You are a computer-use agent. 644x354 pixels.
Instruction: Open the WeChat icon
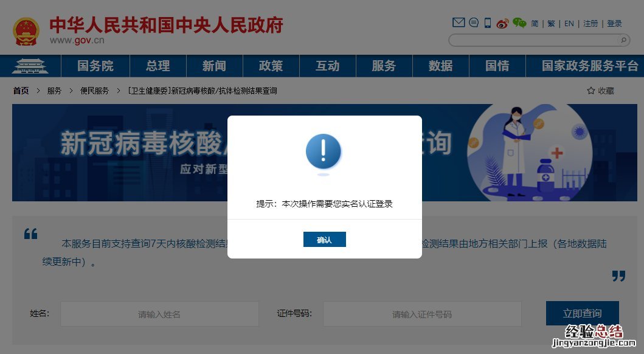(x=519, y=23)
